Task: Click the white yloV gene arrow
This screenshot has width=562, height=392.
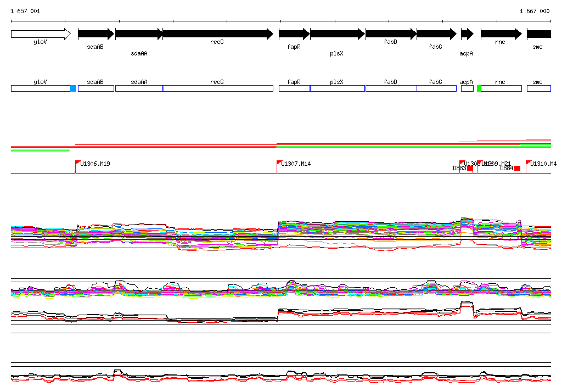Action: pyautogui.click(x=41, y=34)
